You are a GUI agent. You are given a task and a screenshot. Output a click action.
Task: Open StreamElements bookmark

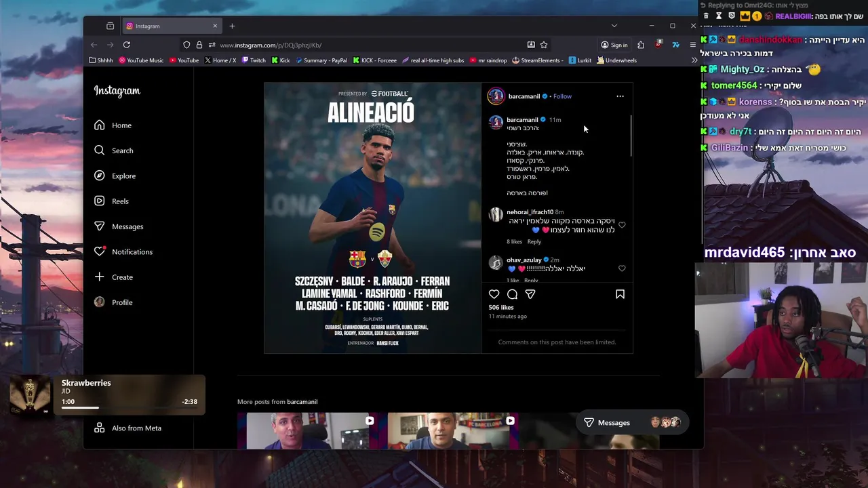[x=537, y=60]
